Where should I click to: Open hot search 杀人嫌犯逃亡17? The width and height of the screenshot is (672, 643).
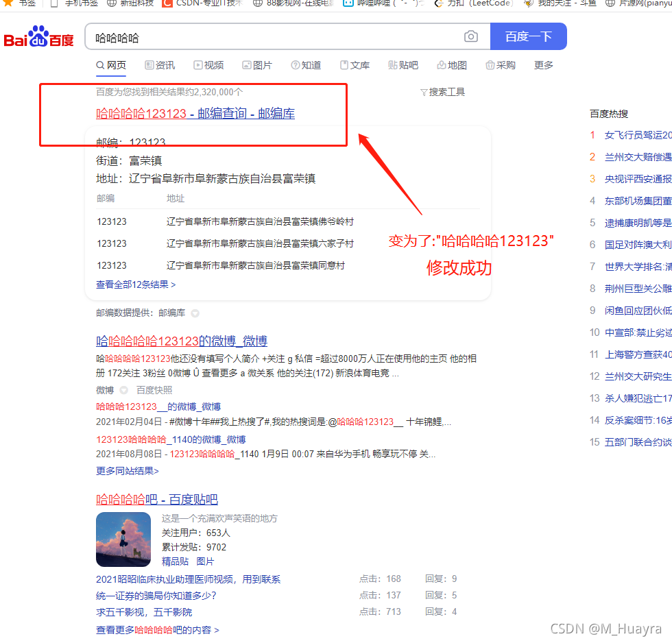pos(638,398)
